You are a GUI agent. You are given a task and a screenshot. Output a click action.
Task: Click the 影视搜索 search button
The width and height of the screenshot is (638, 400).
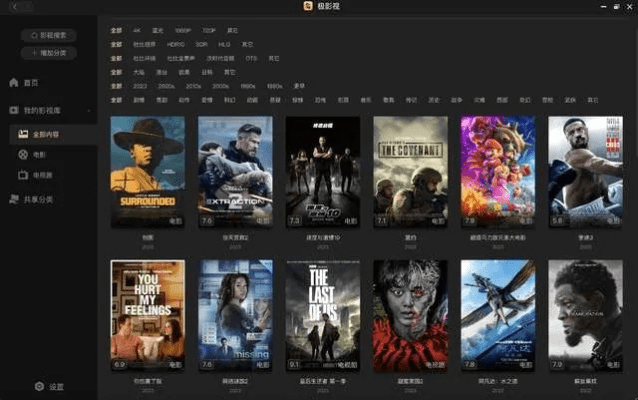coord(48,35)
